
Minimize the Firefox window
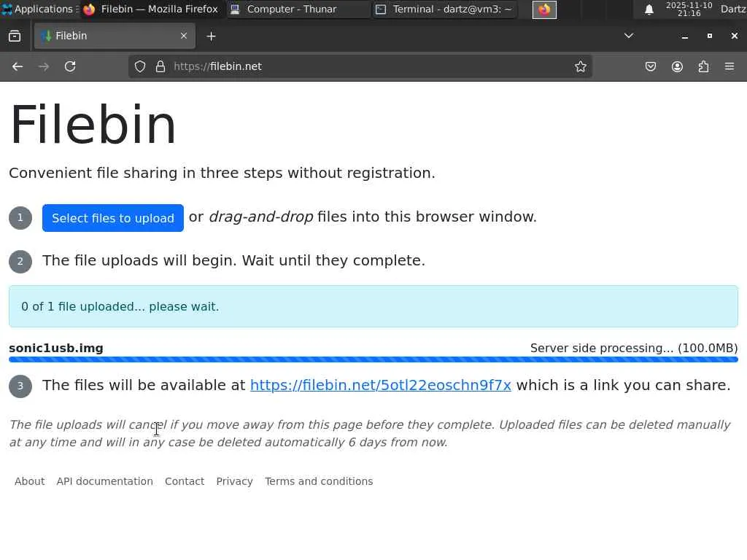(x=684, y=36)
